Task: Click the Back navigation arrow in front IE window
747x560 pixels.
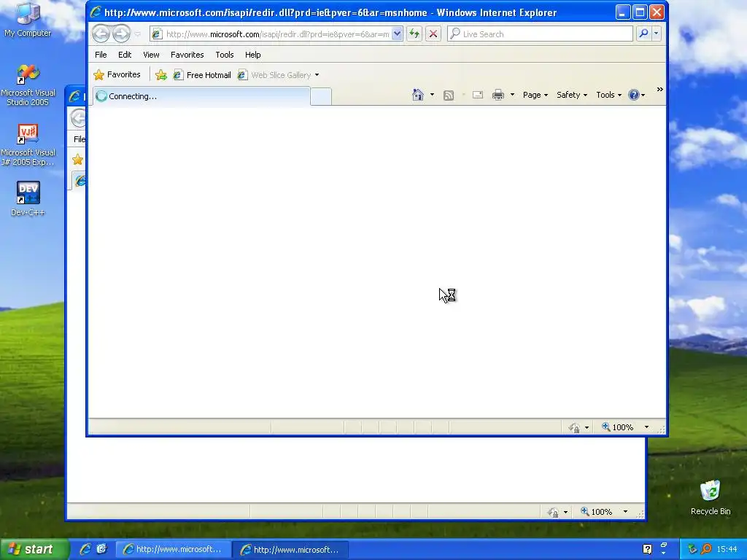Action: coord(101,34)
